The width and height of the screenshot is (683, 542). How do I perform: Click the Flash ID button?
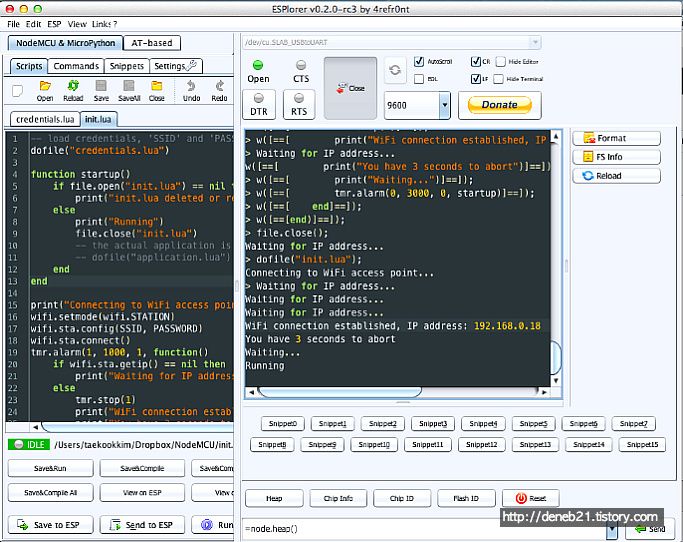click(x=466, y=498)
